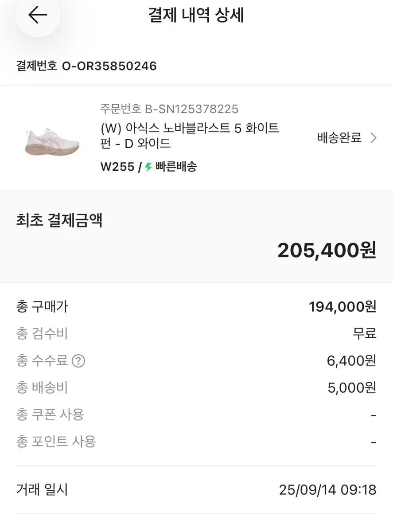Tap the 총 포인트 사용 row
The height and width of the screenshot is (532, 393).
coord(196,442)
